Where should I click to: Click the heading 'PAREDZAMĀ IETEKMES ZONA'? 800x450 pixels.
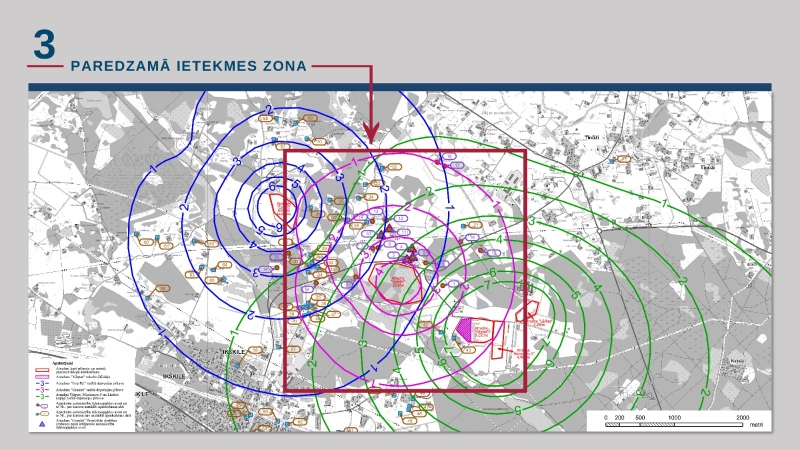coord(188,66)
